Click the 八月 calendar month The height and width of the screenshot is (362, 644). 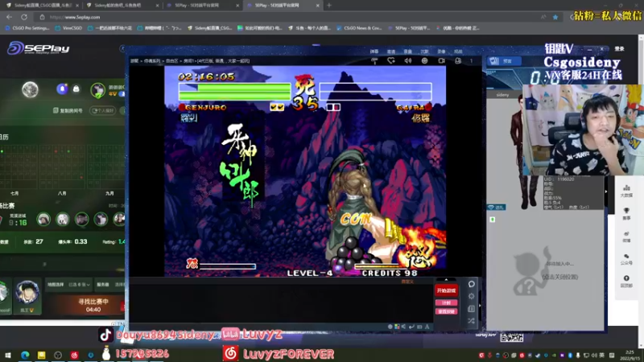pos(62,193)
